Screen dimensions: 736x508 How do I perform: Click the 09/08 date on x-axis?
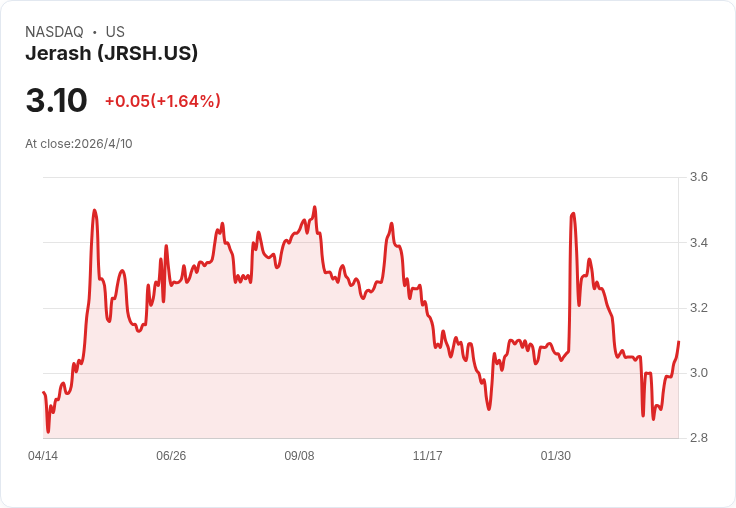299,456
